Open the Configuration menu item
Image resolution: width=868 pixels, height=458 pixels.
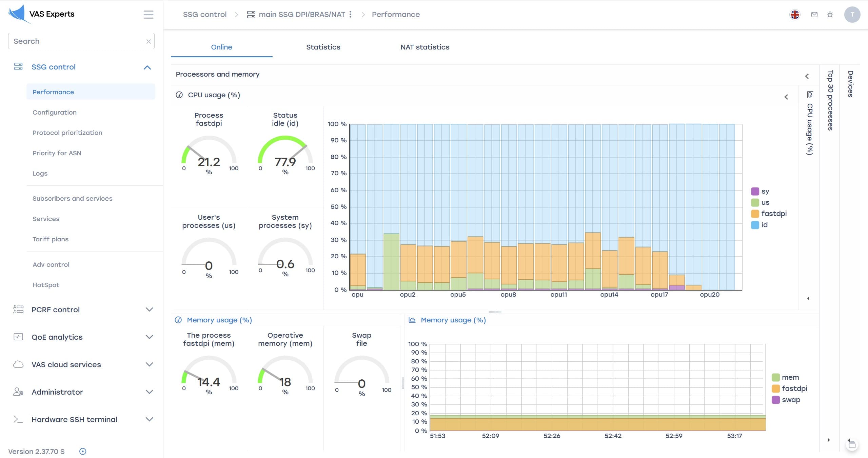click(x=55, y=112)
